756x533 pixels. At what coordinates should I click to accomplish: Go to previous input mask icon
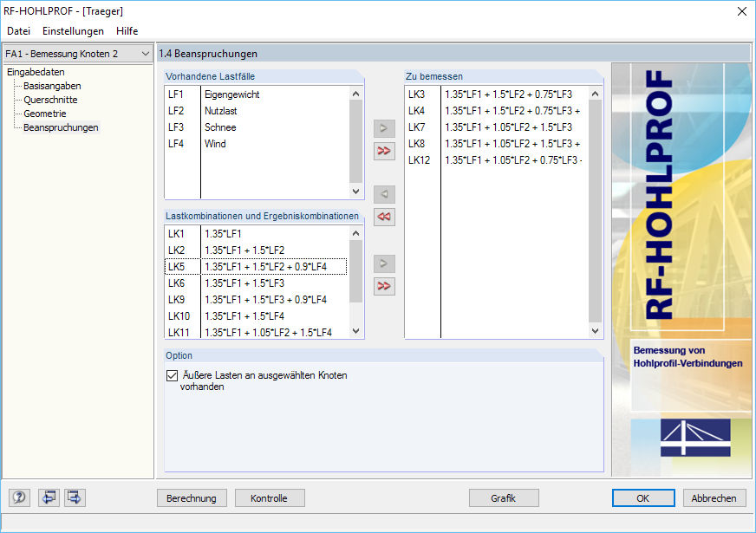49,497
